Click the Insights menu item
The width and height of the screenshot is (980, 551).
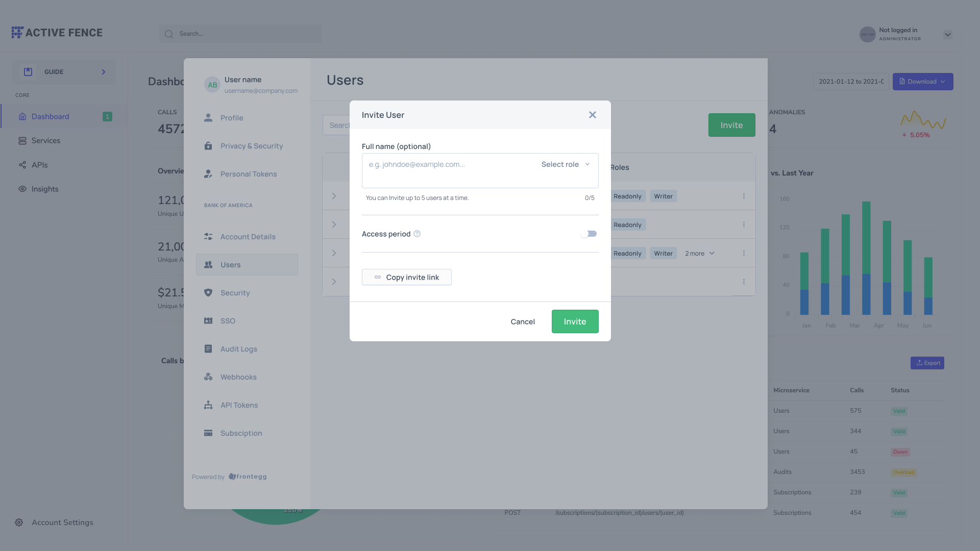pyautogui.click(x=44, y=189)
